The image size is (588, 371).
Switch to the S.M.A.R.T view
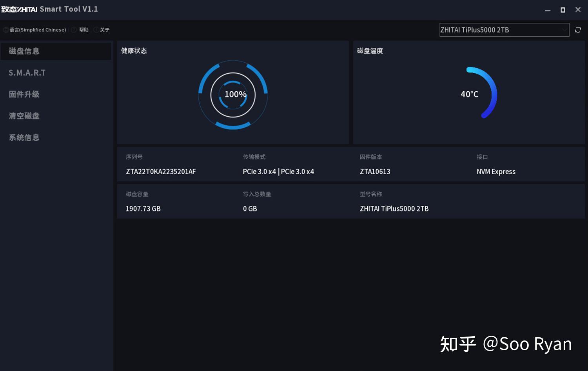pyautogui.click(x=27, y=72)
